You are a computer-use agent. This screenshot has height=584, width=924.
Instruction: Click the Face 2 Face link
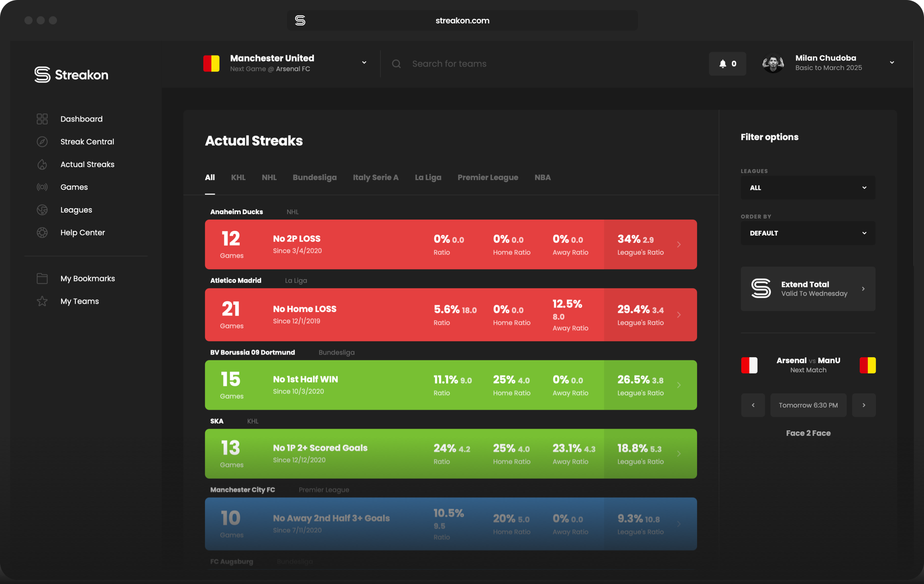(x=808, y=433)
